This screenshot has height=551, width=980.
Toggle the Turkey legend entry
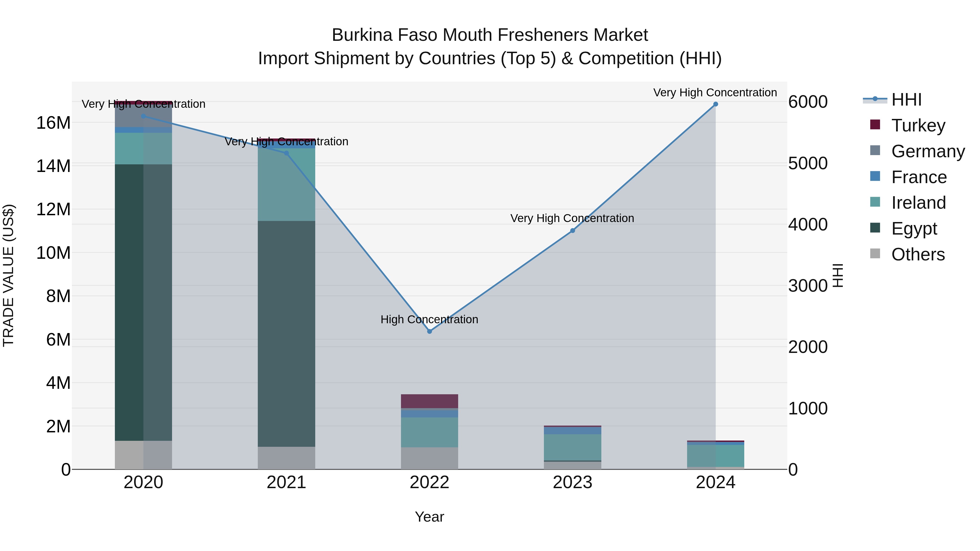click(x=907, y=125)
